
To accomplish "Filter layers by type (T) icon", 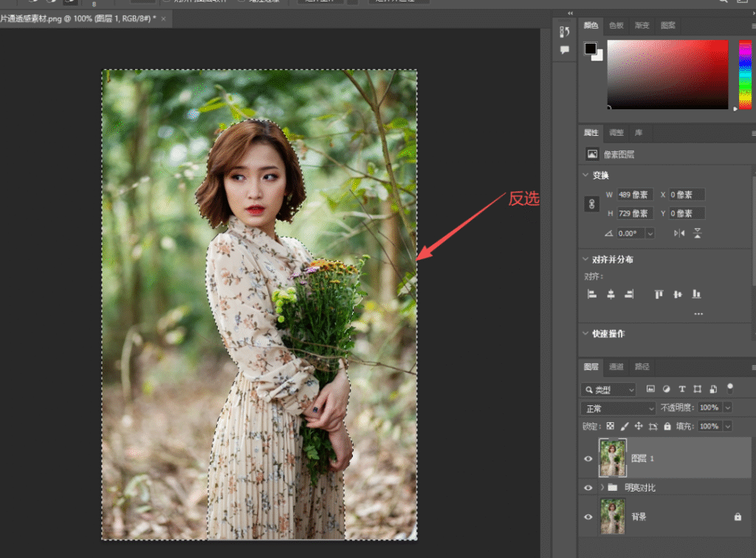I will (681, 389).
